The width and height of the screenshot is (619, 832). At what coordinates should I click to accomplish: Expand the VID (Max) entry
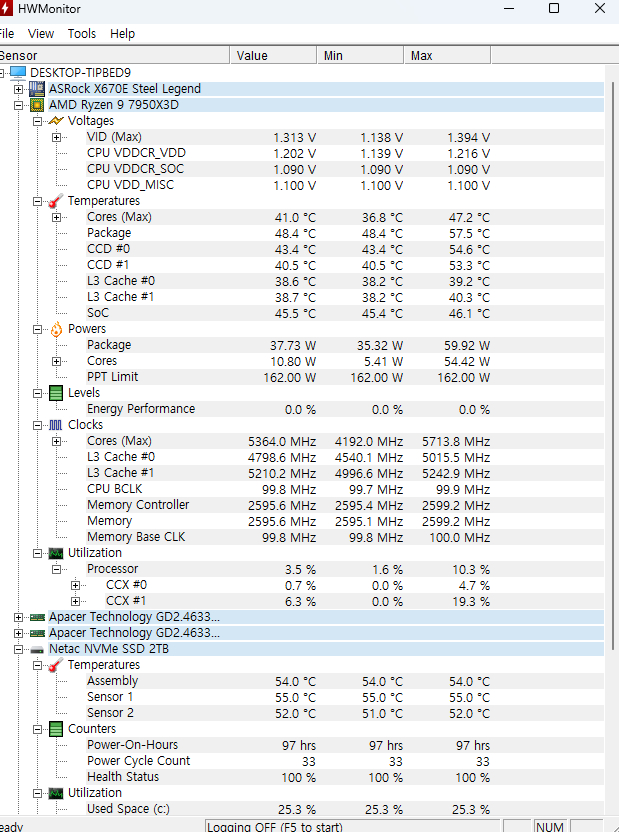[56, 137]
